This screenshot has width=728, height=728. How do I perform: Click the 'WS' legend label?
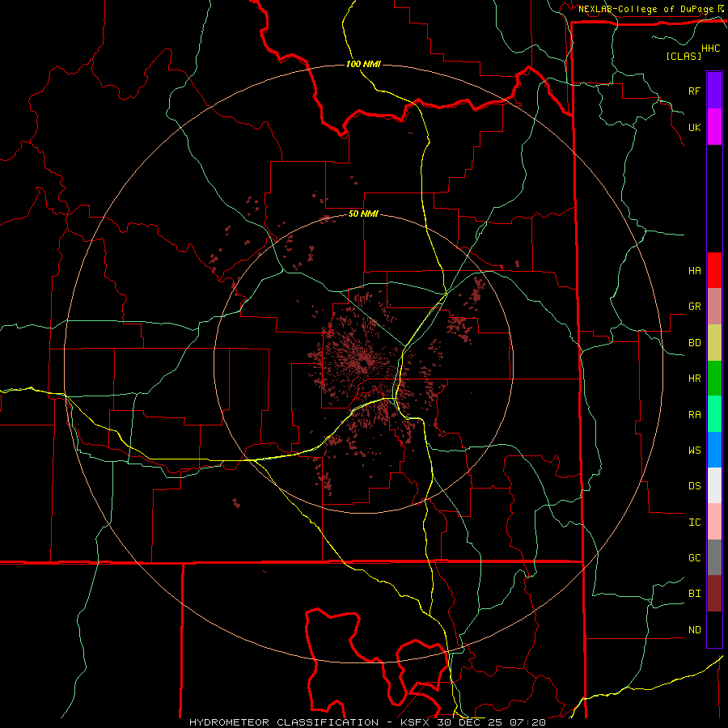pos(694,450)
